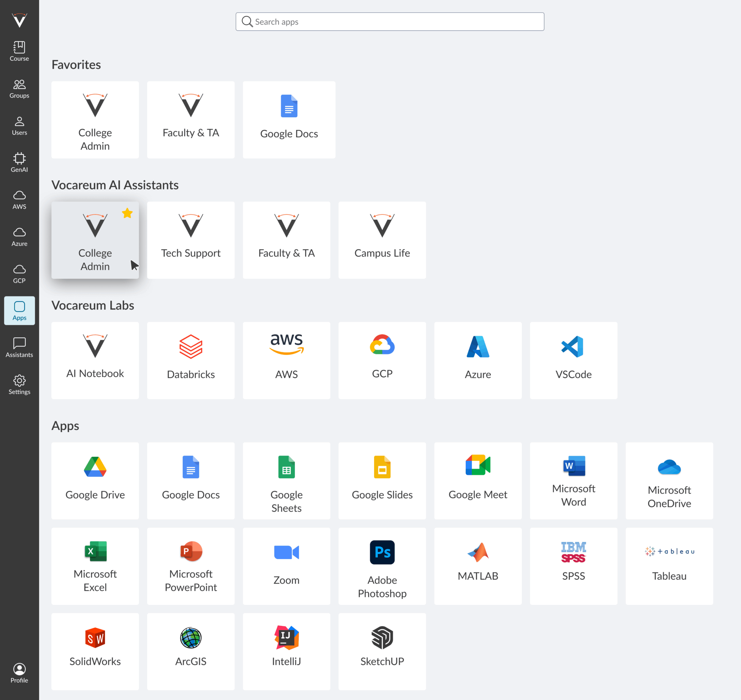Viewport: 741px width, 700px height.
Task: Click the Vocareum logo at top left
Action: [x=20, y=20]
